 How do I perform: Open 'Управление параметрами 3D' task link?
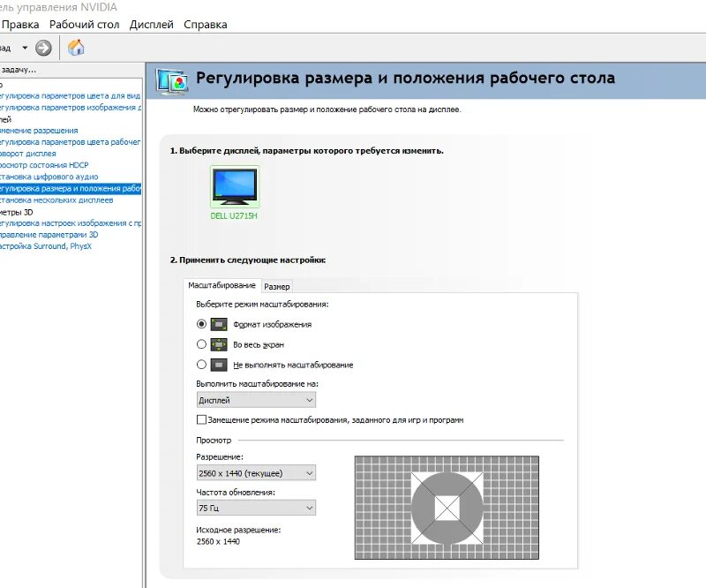(49, 235)
